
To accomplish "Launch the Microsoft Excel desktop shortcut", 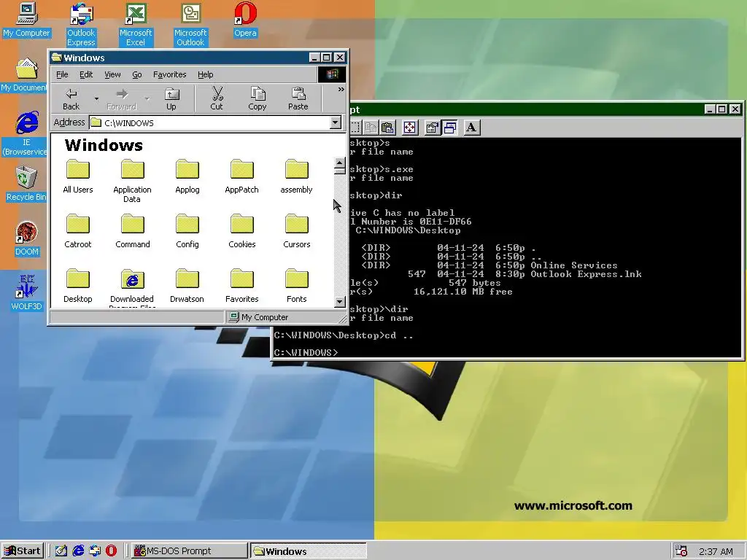I will (135, 25).
